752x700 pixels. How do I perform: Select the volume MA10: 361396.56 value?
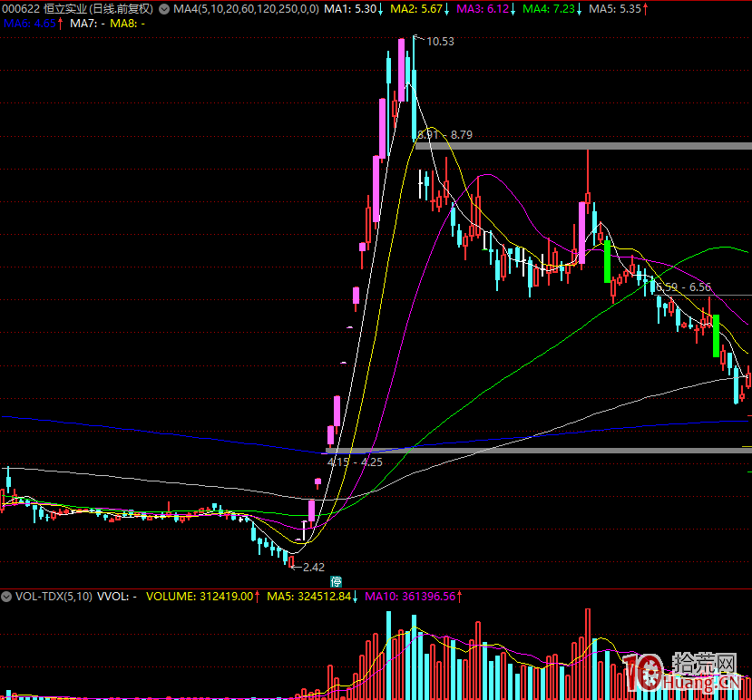(x=410, y=597)
